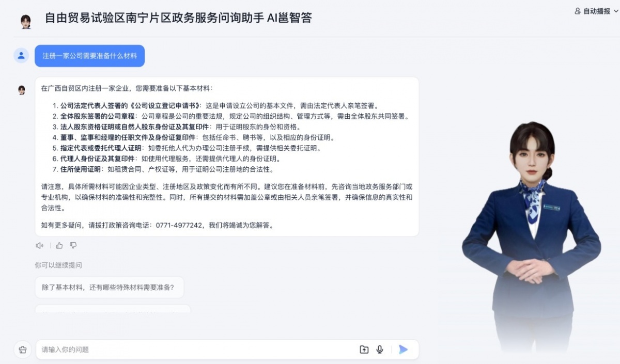The height and width of the screenshot is (364, 620).
Task: Dislike the answer with thumbs-down icon
Action: (x=73, y=246)
